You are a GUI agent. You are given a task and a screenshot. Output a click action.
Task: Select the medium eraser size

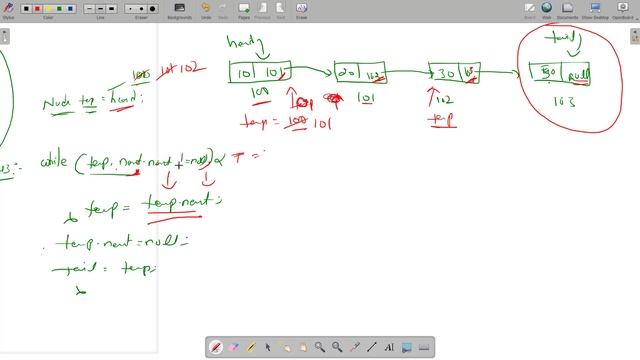pos(141,9)
